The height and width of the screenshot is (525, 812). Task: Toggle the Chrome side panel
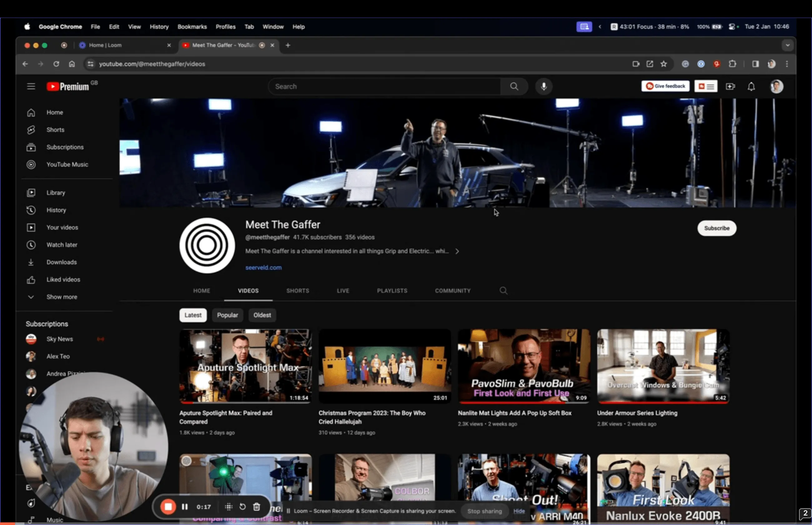(755, 64)
